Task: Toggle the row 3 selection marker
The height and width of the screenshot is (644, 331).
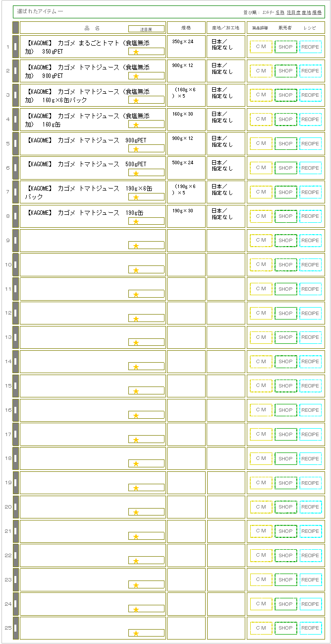Action: click(15, 95)
